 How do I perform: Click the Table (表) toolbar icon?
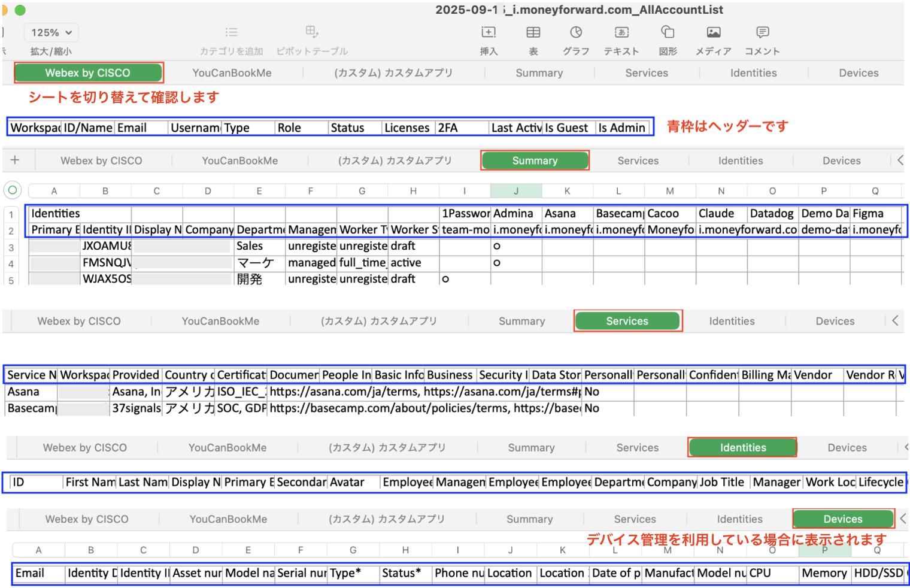pyautogui.click(x=533, y=33)
